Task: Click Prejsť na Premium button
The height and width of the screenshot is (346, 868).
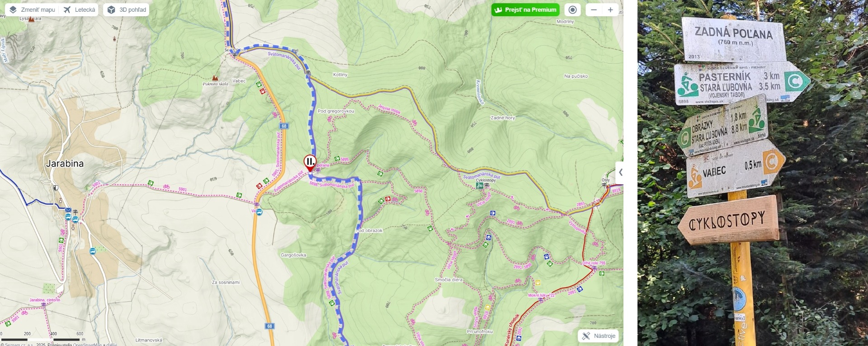Action: [525, 9]
